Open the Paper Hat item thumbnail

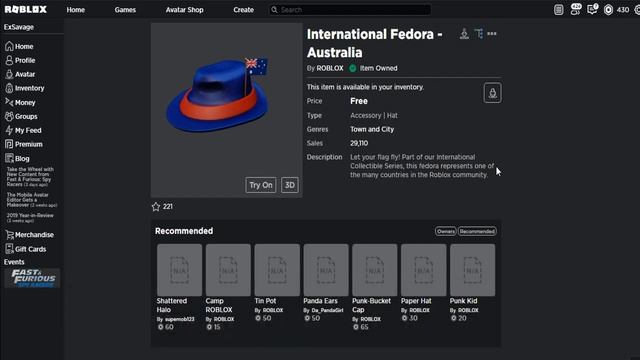point(423,270)
